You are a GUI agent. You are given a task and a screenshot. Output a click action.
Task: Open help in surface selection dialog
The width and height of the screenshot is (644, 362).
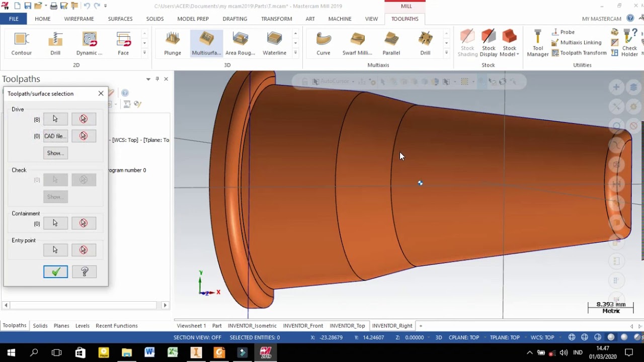[x=85, y=271]
